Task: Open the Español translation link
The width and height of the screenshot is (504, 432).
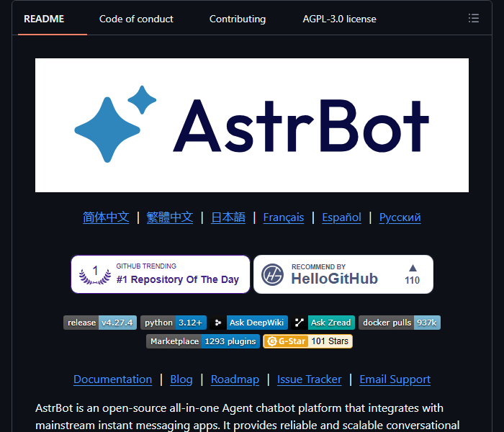Action: [342, 217]
